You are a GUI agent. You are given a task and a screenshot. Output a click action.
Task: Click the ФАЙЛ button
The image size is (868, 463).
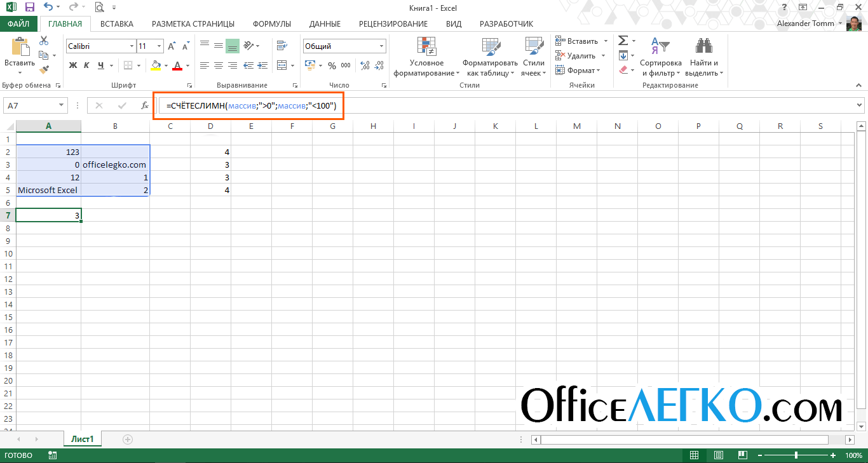coord(18,23)
